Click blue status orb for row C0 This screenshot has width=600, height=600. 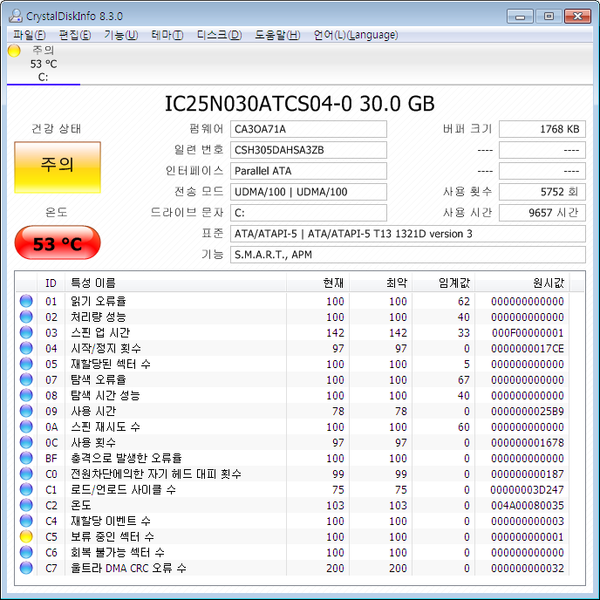(x=26, y=474)
